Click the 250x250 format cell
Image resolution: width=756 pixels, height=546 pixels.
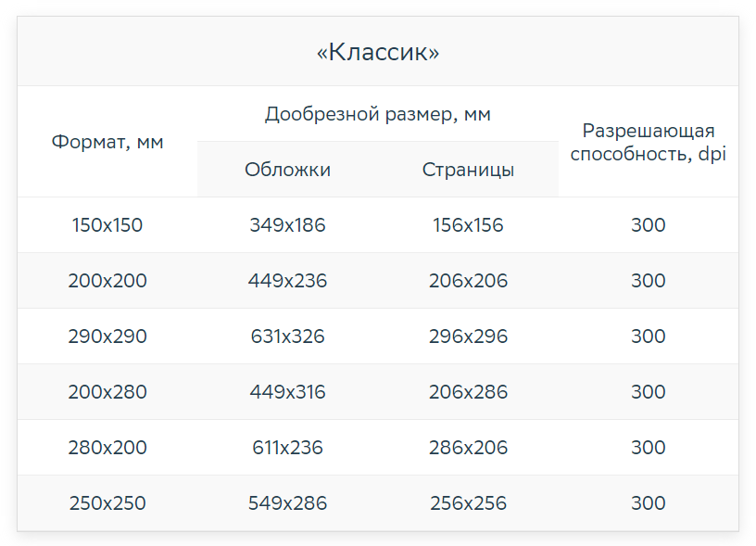[107, 503]
